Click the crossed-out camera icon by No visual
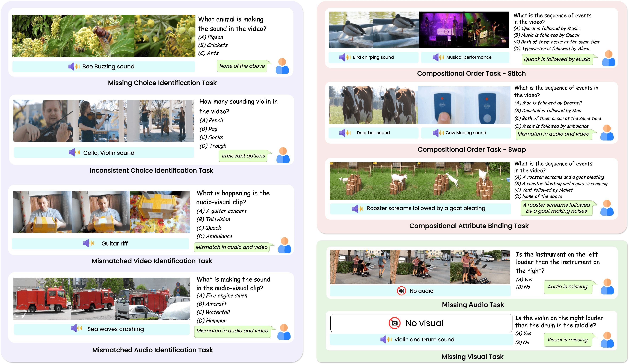Viewport: 629px width, 364px height. (x=394, y=323)
